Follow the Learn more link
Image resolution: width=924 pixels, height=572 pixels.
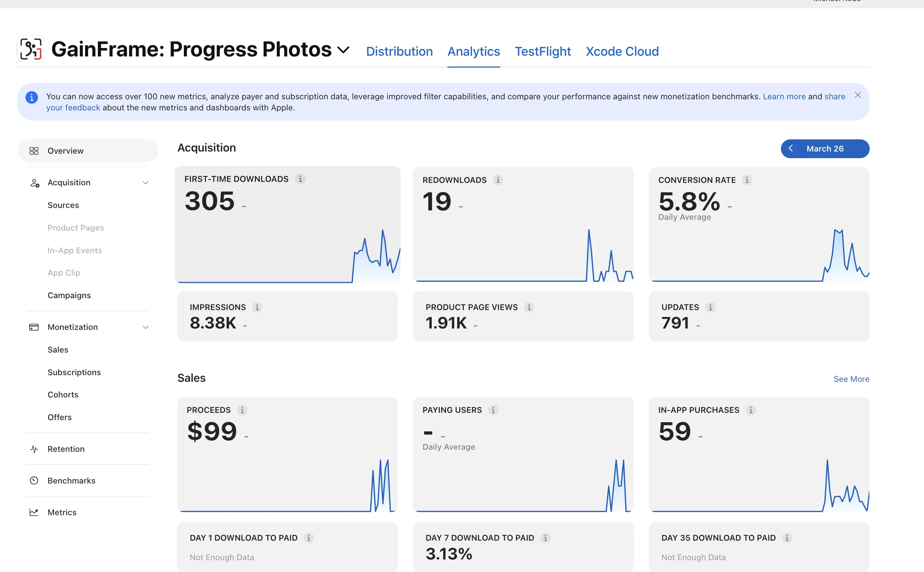click(x=784, y=96)
